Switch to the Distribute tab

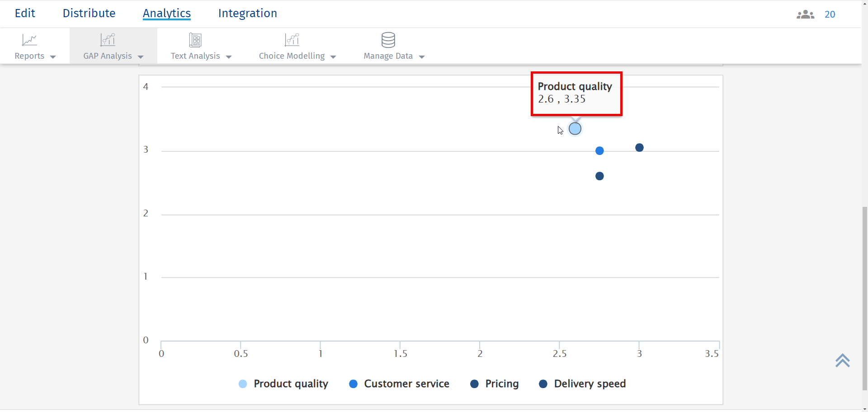(89, 14)
